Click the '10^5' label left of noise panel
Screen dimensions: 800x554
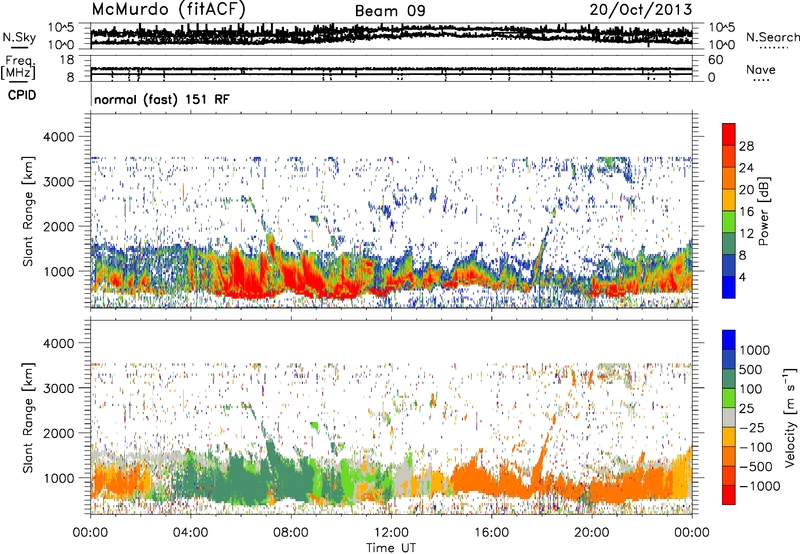(61, 28)
